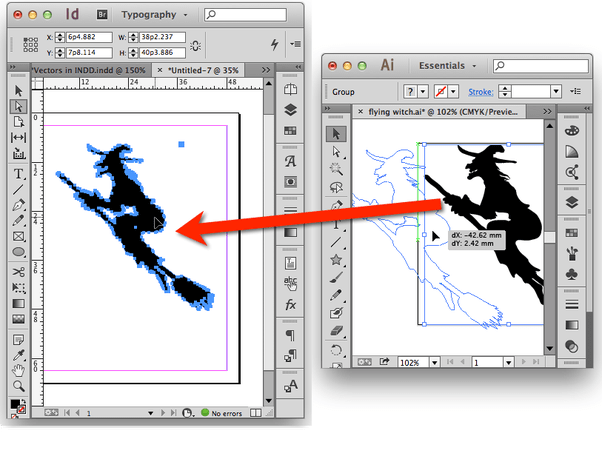Select the InDesign Scissors tool

[x=18, y=272]
